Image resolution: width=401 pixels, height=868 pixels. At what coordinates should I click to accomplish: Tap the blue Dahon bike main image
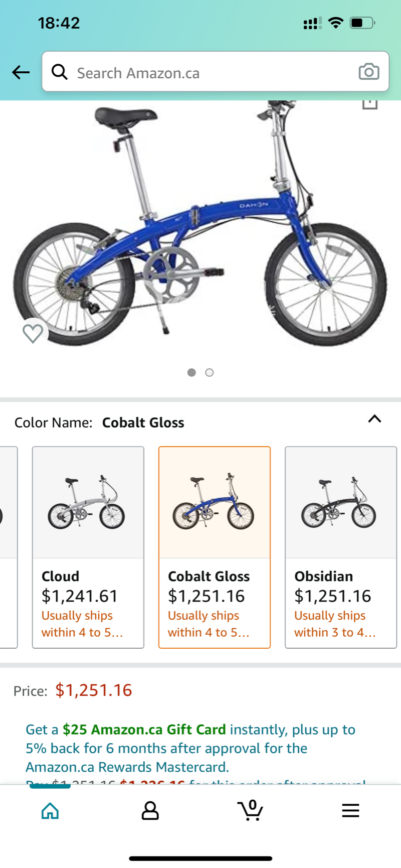pos(200,226)
